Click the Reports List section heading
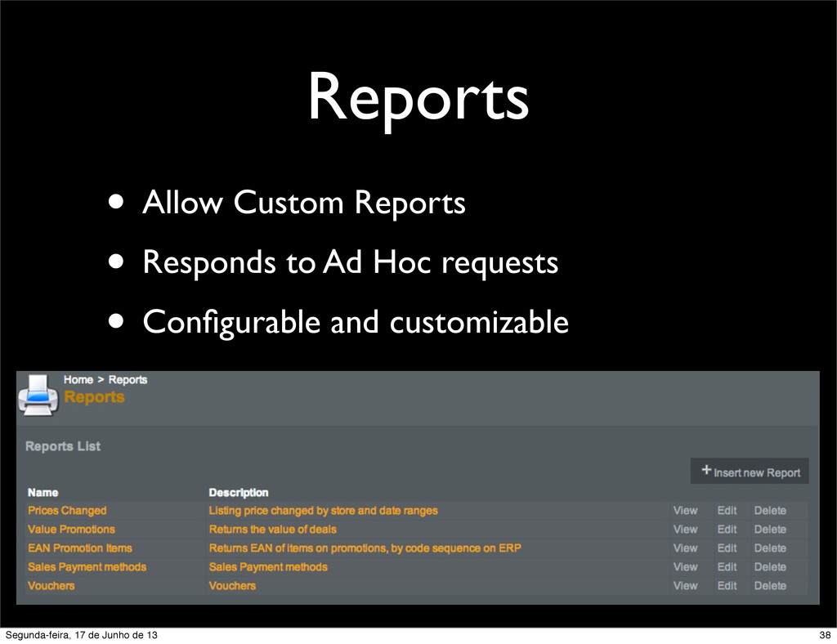 click(63, 446)
